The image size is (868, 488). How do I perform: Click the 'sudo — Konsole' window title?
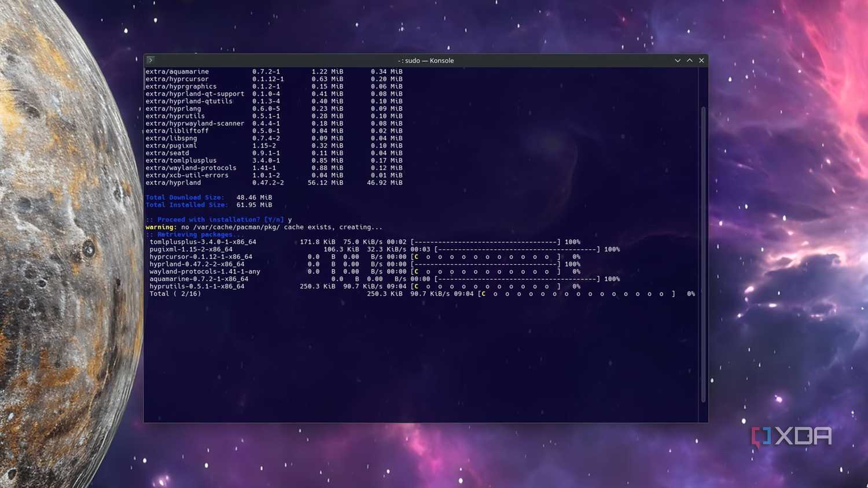(x=426, y=61)
